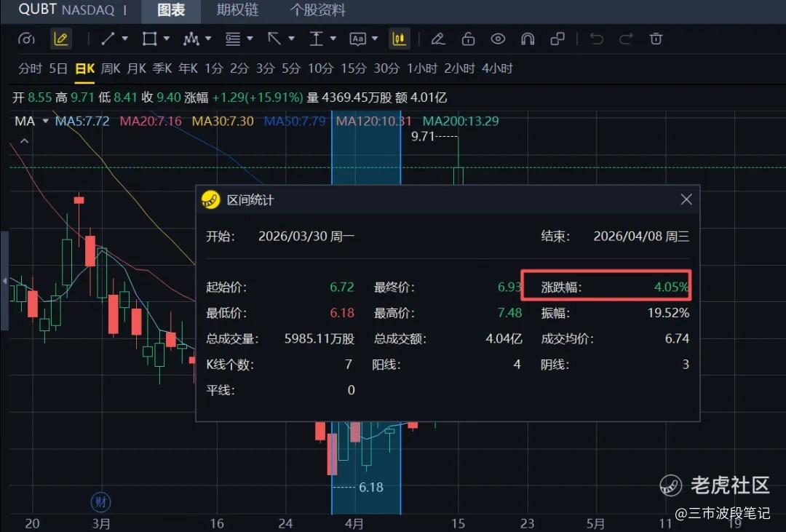786x532 pixels.
Task: Click the 振幅 value 19.52%
Action: click(668, 313)
